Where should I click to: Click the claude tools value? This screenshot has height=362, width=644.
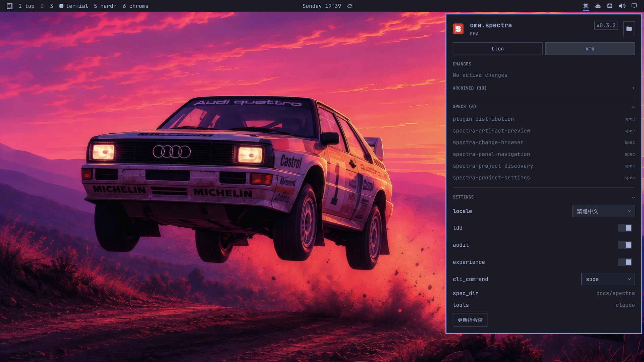pyautogui.click(x=625, y=305)
